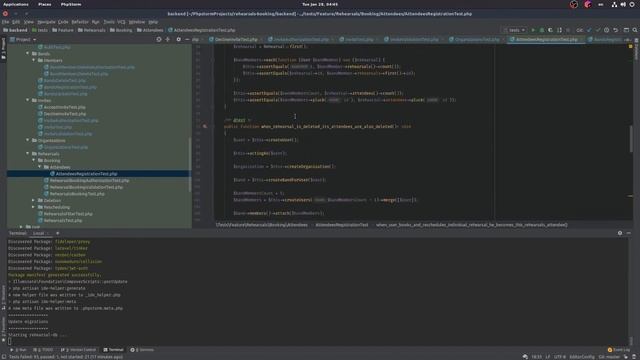Open AcceptInviteTest.php in project tree
The width and height of the screenshot is (640, 360).
coord(64,107)
